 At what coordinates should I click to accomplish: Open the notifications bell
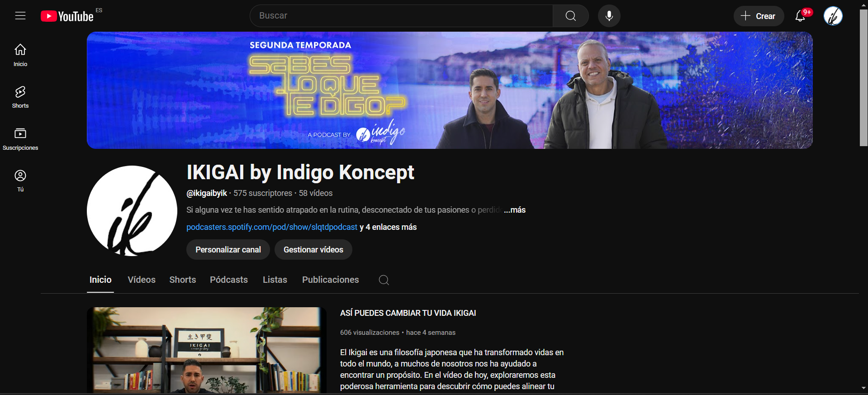(x=800, y=16)
